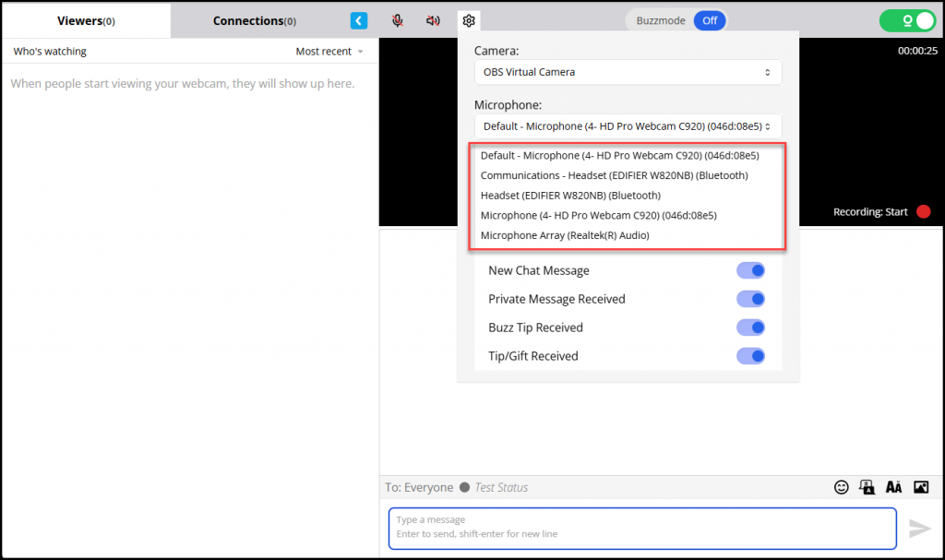
Task: Click the To: Everyone recipient label
Action: coord(419,487)
